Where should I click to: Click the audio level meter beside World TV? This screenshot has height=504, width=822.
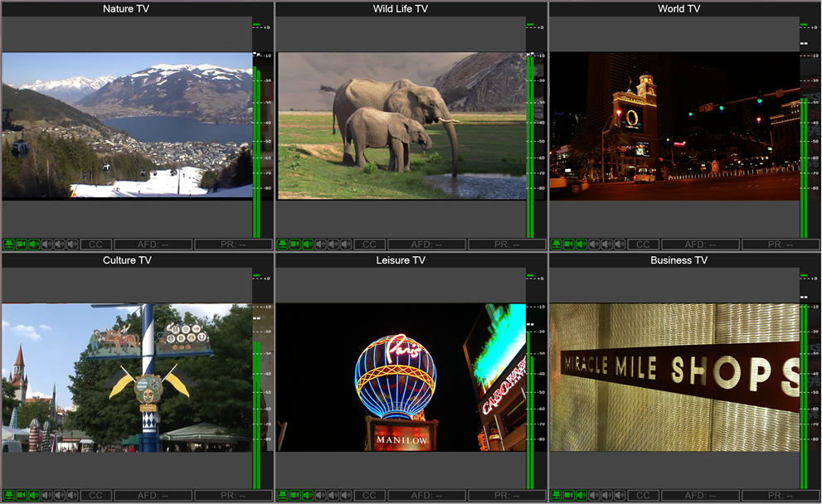point(804,166)
